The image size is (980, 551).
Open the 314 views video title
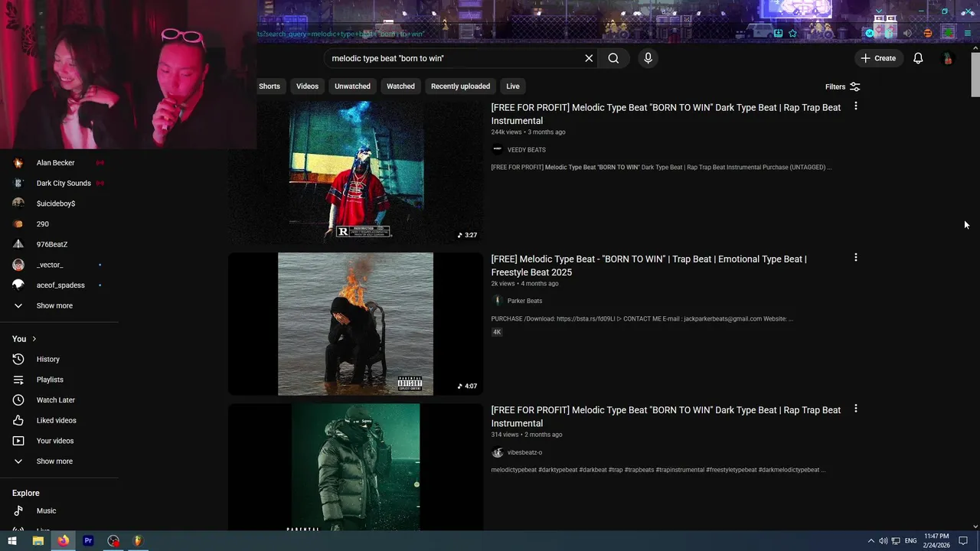click(x=665, y=416)
